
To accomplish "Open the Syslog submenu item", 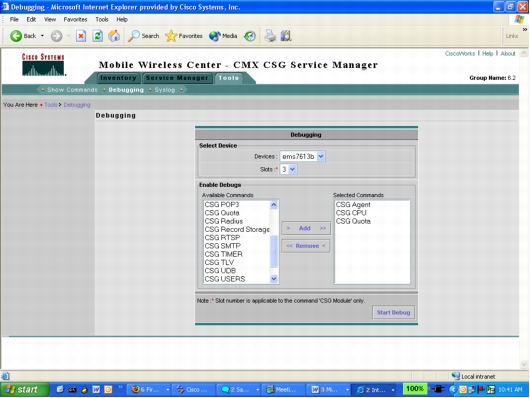I will (x=165, y=90).
